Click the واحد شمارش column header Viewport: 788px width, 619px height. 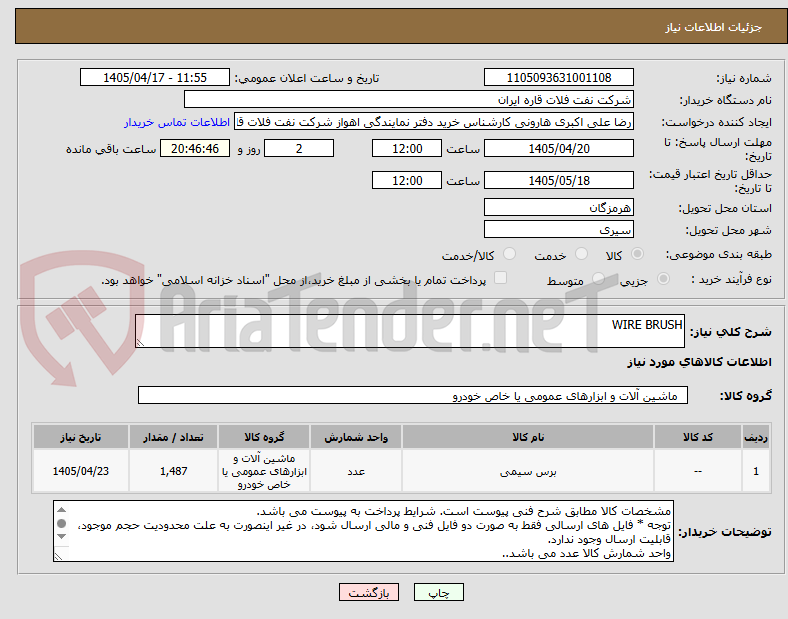(x=356, y=437)
